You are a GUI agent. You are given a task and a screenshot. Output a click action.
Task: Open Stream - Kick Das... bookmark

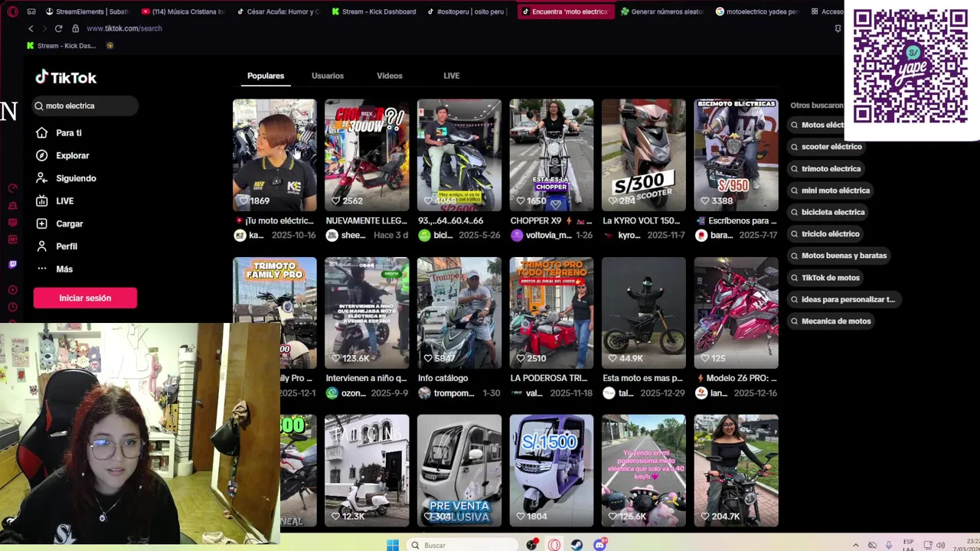61,46
